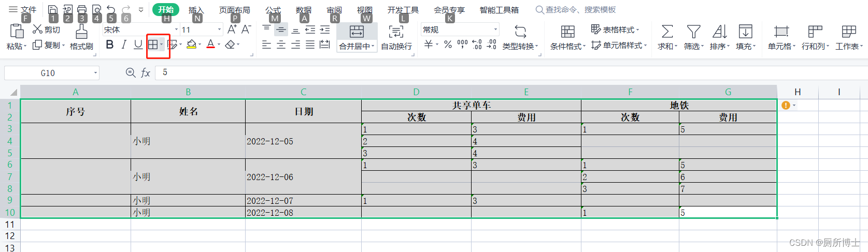Click the Fill (填充) button
Viewport: 868px width, 252px height.
pos(745,37)
